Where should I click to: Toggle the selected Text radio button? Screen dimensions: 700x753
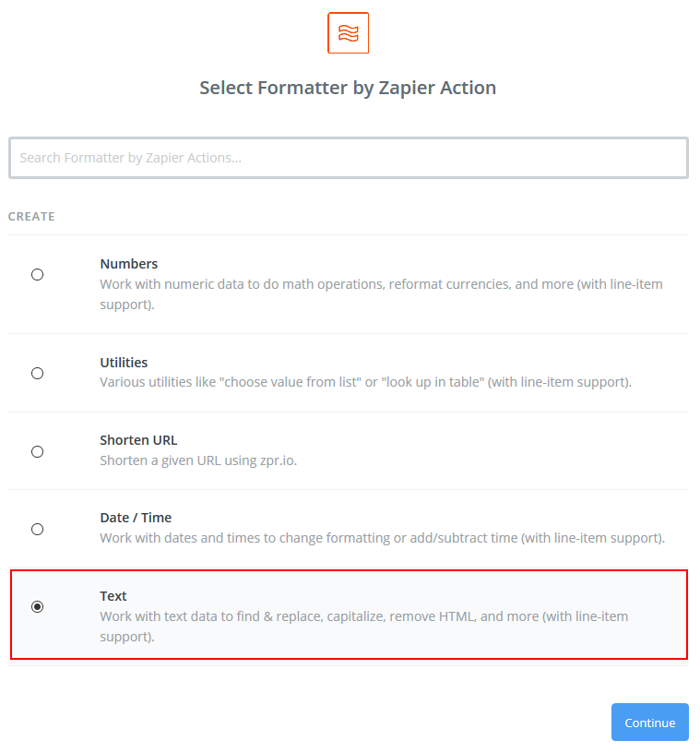point(38,607)
